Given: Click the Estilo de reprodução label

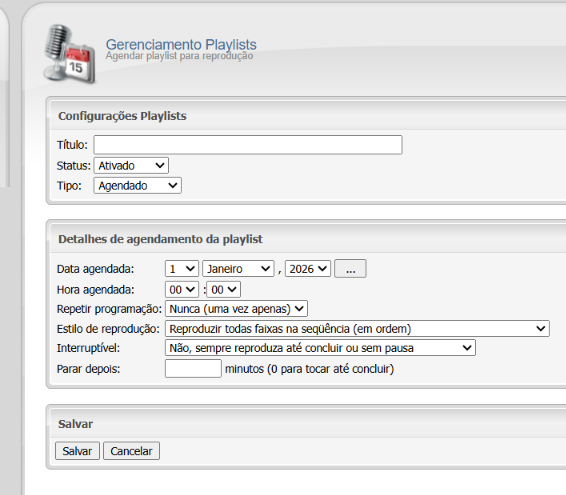Looking at the screenshot, I should (108, 329).
